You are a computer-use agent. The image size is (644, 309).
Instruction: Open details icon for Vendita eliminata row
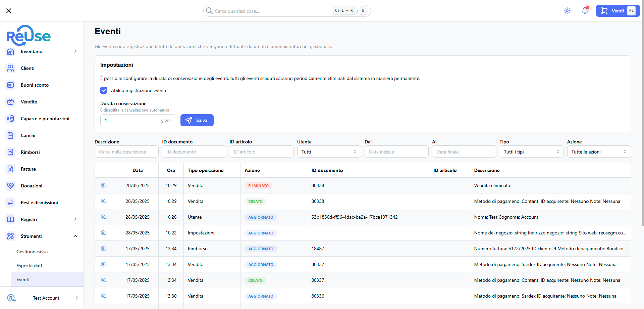[104, 185]
